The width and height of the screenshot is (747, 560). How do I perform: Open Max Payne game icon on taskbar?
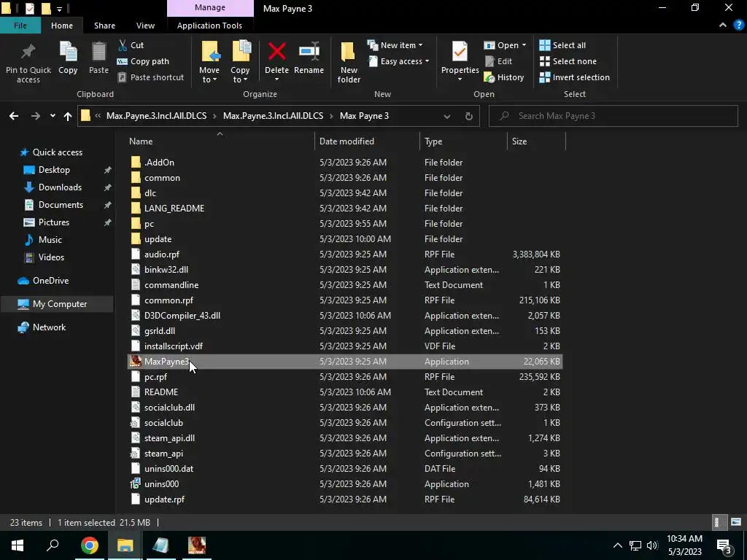click(197, 545)
